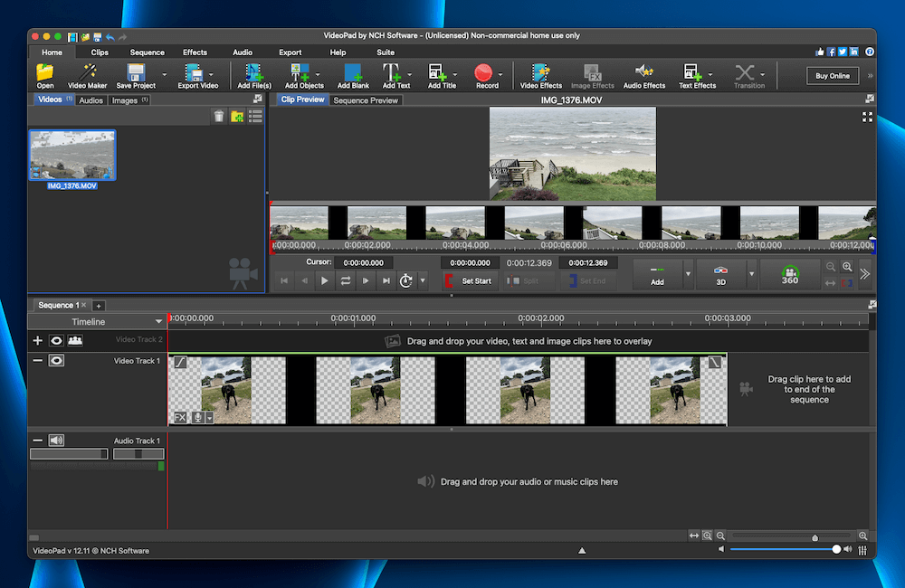Expand Video Track 2 with plus button
Image resolution: width=905 pixels, height=588 pixels.
[x=37, y=340]
